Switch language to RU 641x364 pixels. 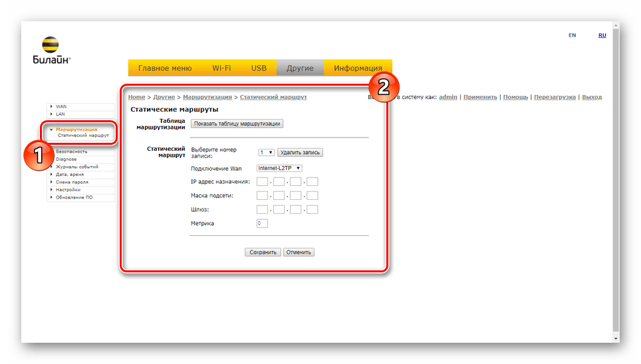pos(602,35)
